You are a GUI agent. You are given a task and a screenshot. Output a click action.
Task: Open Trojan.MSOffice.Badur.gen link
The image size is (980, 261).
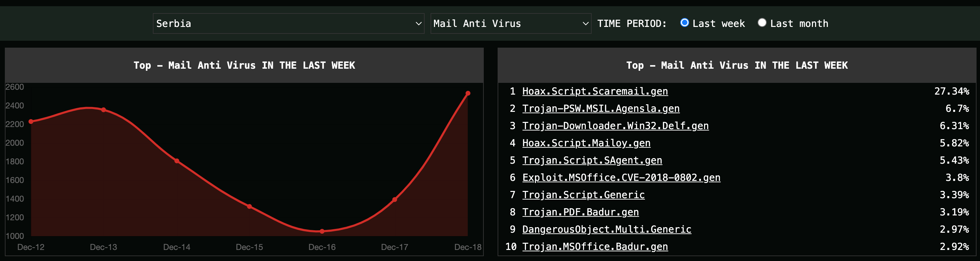pyautogui.click(x=595, y=246)
